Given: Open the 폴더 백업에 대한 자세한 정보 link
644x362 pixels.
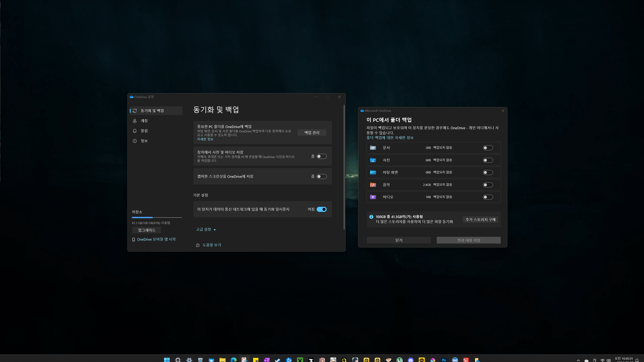Looking at the screenshot, I should (390, 138).
